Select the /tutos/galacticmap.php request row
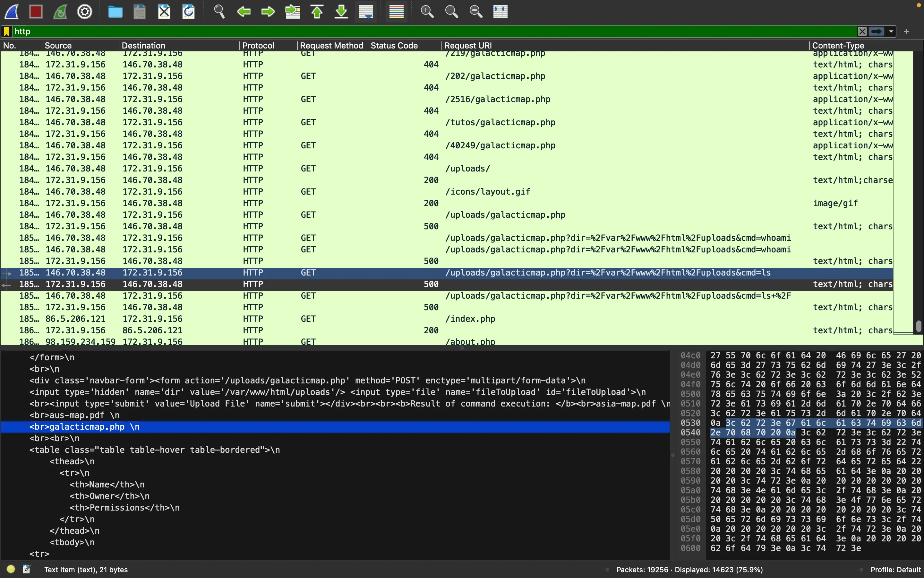Screen dimensions: 924x578 coord(447,122)
